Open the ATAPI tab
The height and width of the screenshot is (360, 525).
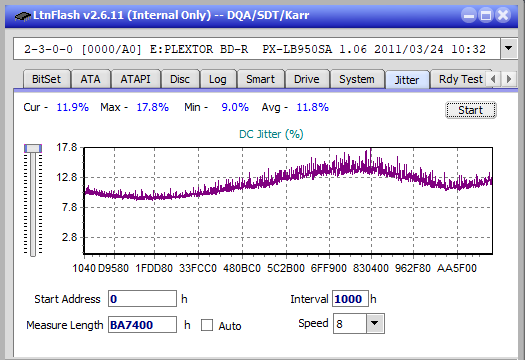point(135,79)
